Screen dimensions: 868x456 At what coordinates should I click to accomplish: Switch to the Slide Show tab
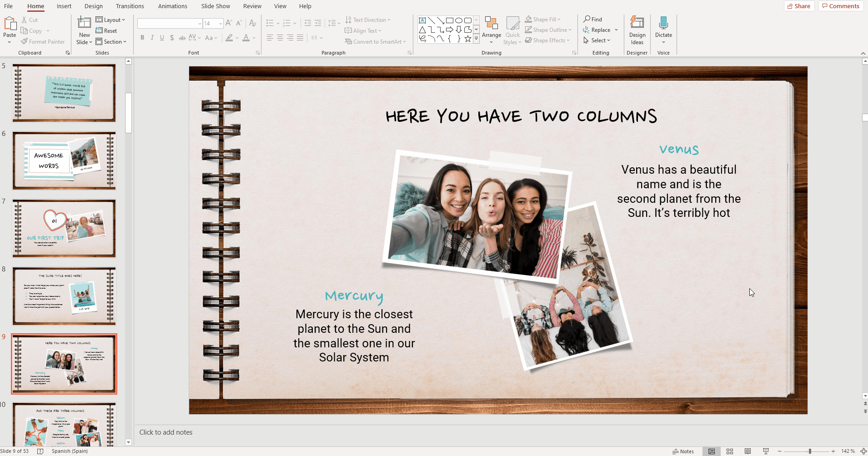216,6
